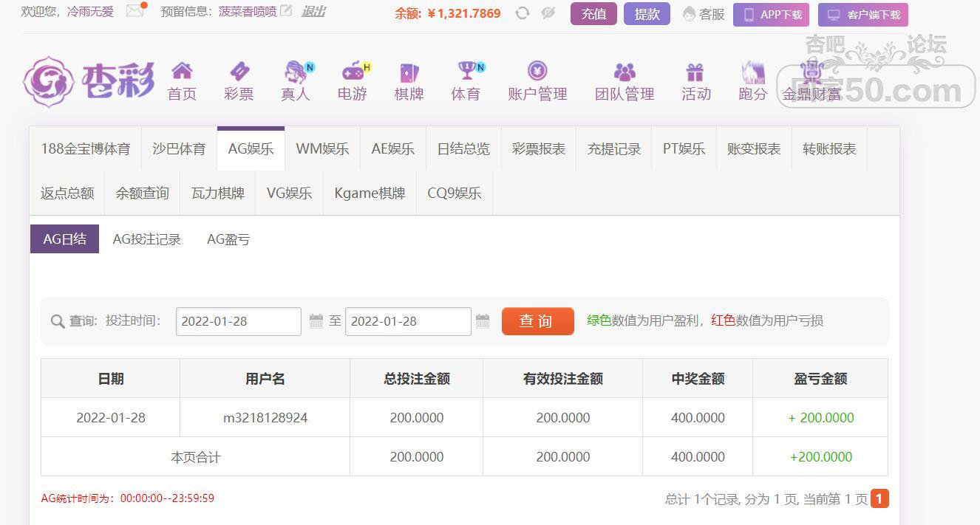Click the APP下载 button
This screenshot has height=525, width=980.
point(771,15)
